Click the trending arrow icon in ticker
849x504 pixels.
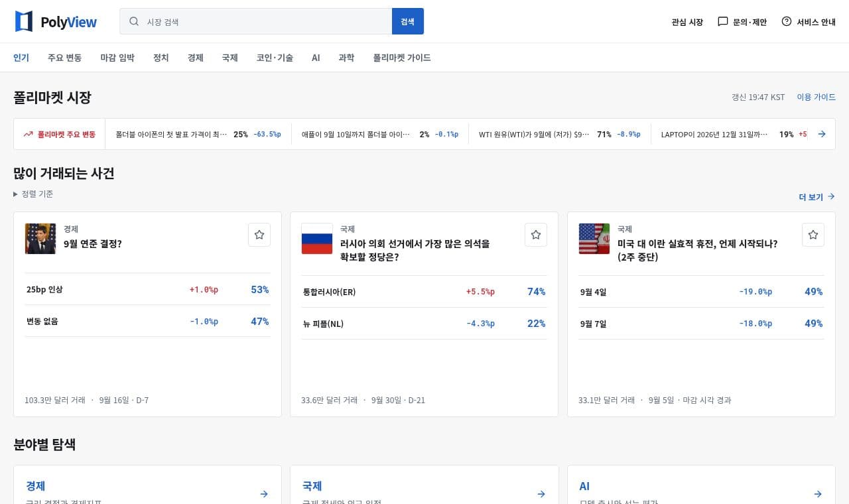pyautogui.click(x=28, y=134)
